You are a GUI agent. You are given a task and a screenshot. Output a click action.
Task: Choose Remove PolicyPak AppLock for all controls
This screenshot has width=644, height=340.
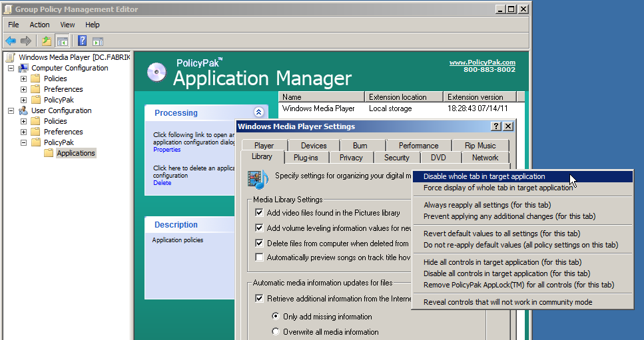522,285
